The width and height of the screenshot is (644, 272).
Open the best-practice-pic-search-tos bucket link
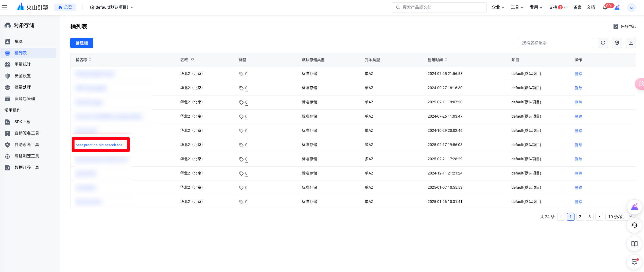[99, 145]
